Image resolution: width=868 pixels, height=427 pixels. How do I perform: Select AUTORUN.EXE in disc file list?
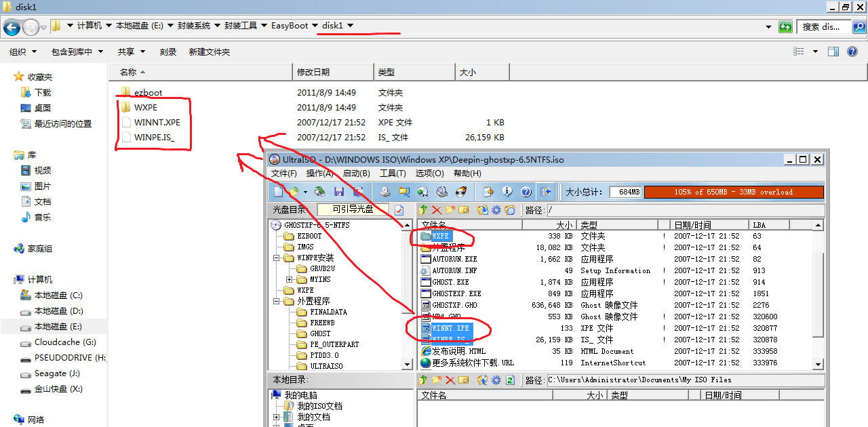[454, 259]
